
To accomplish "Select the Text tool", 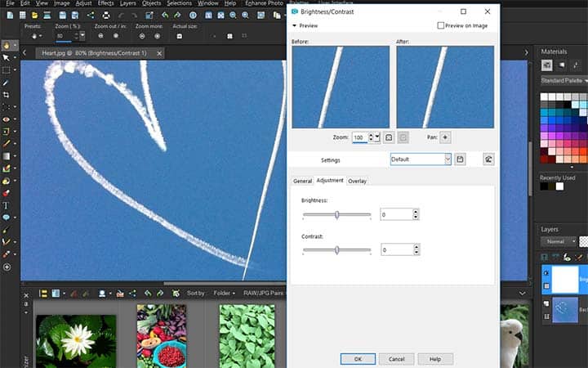I will pyautogui.click(x=7, y=205).
